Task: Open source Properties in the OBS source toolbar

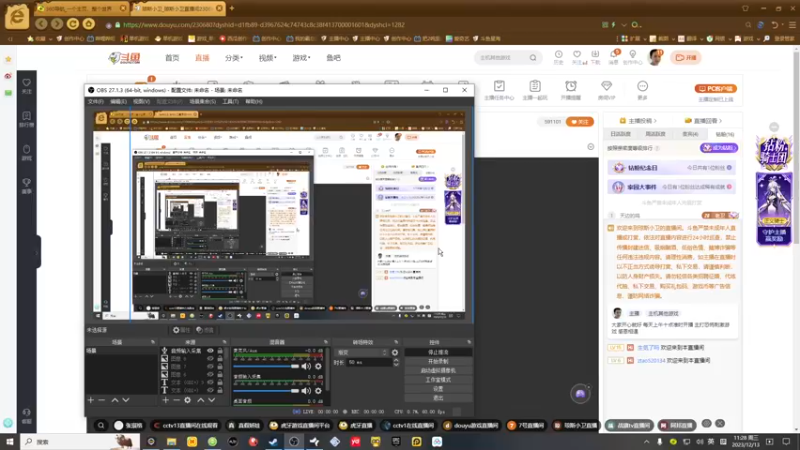Action: point(181,330)
